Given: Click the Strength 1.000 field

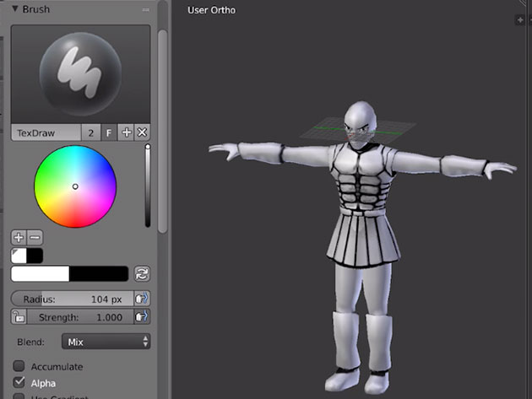Looking at the screenshot, I should coord(80,317).
